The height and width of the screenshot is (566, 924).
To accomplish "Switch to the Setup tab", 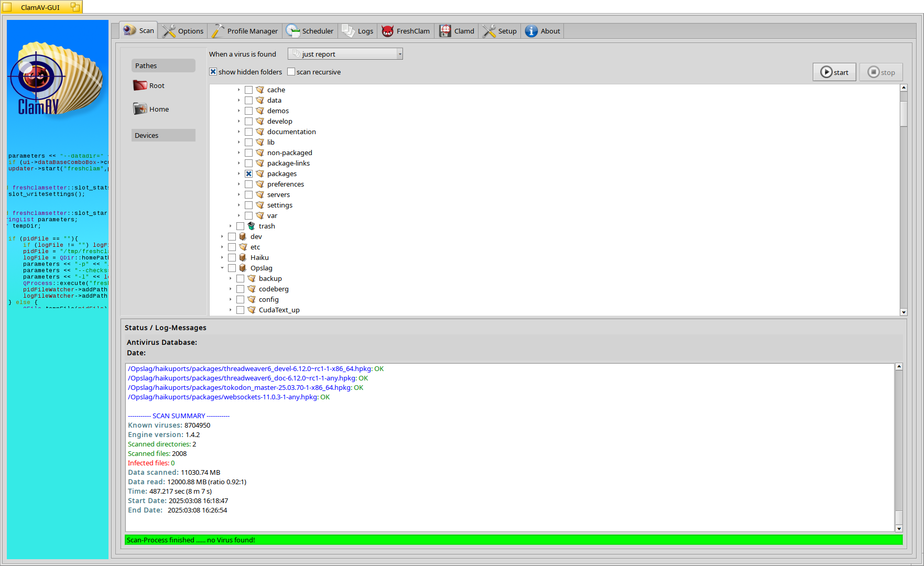I will 501,31.
